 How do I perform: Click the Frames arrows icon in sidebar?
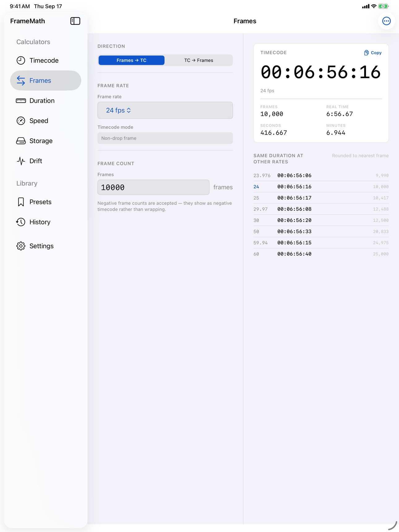tap(21, 80)
